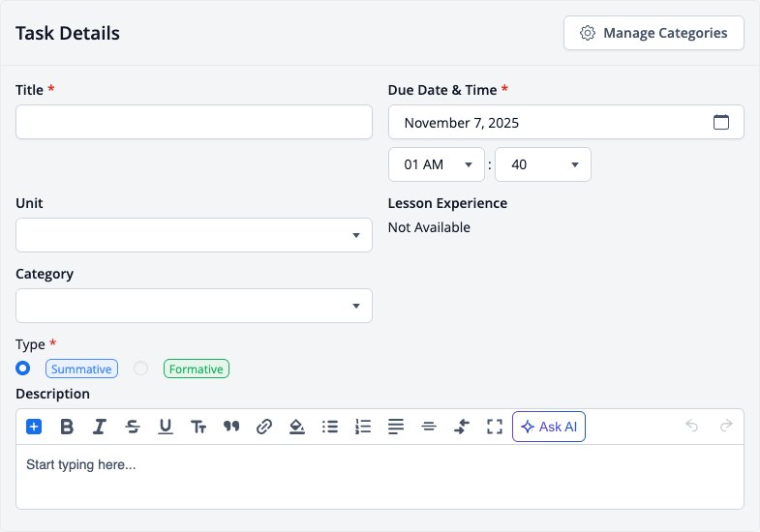Insert a bulleted list
This screenshot has height=532, width=760.
(x=330, y=427)
